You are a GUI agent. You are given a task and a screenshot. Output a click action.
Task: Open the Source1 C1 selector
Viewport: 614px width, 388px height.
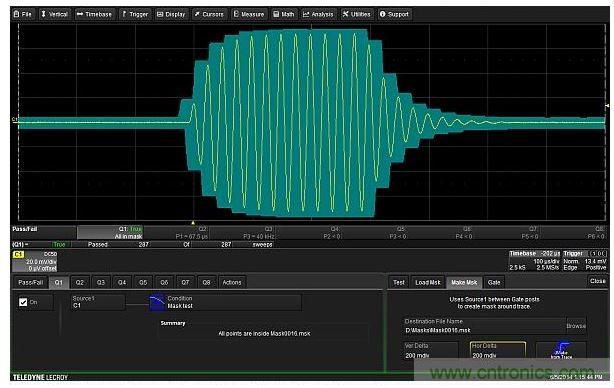[x=98, y=302]
